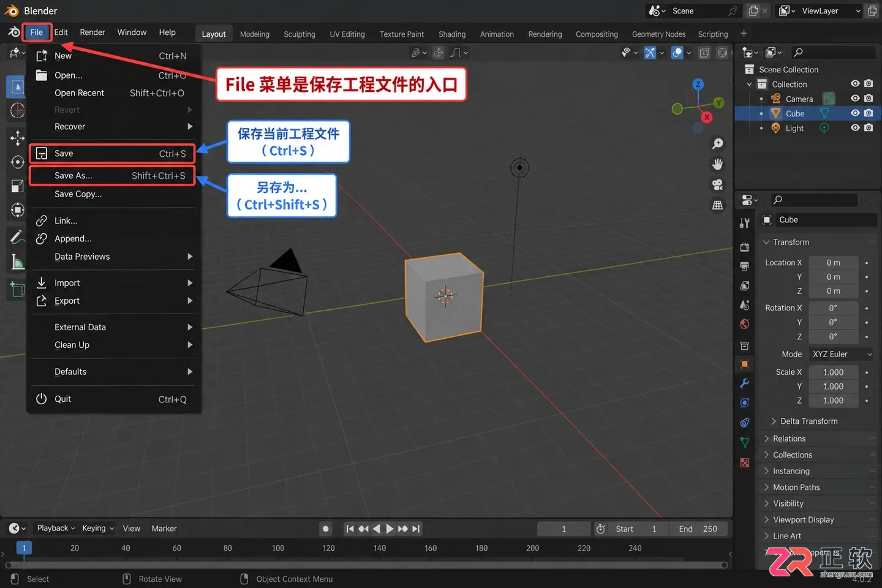Open the Tool properties tab
The width and height of the screenshot is (882, 588).
pyautogui.click(x=745, y=224)
